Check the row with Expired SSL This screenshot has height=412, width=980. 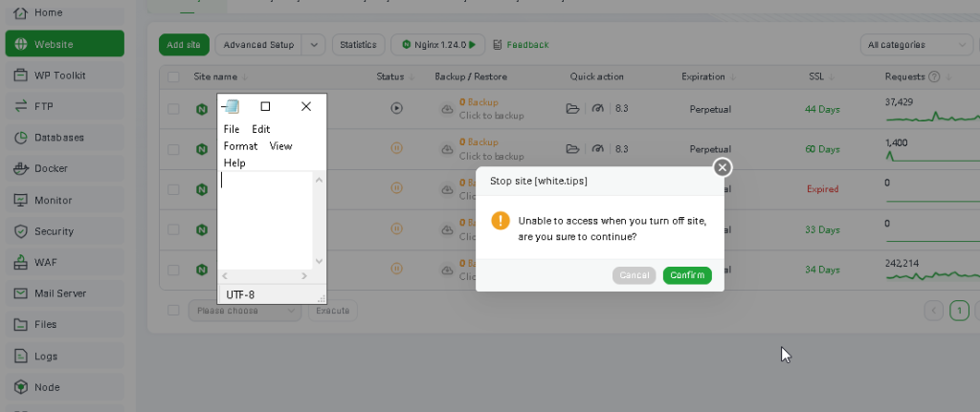[x=173, y=189]
